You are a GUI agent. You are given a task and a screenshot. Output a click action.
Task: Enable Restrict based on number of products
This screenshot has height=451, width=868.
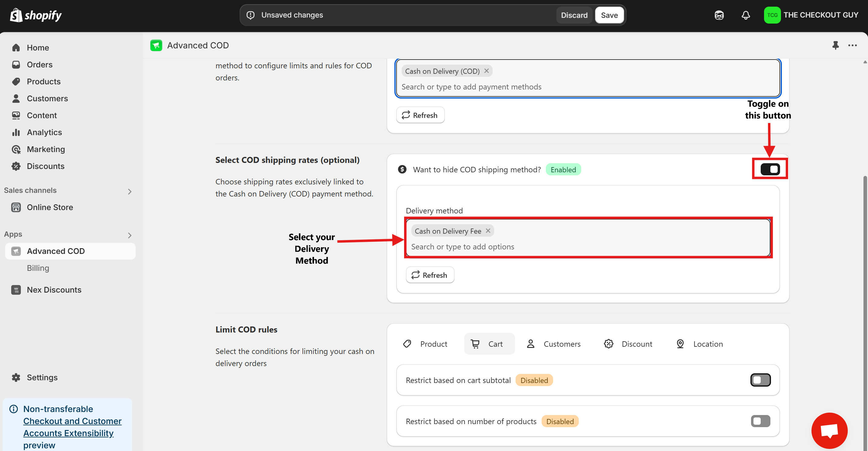(760, 421)
